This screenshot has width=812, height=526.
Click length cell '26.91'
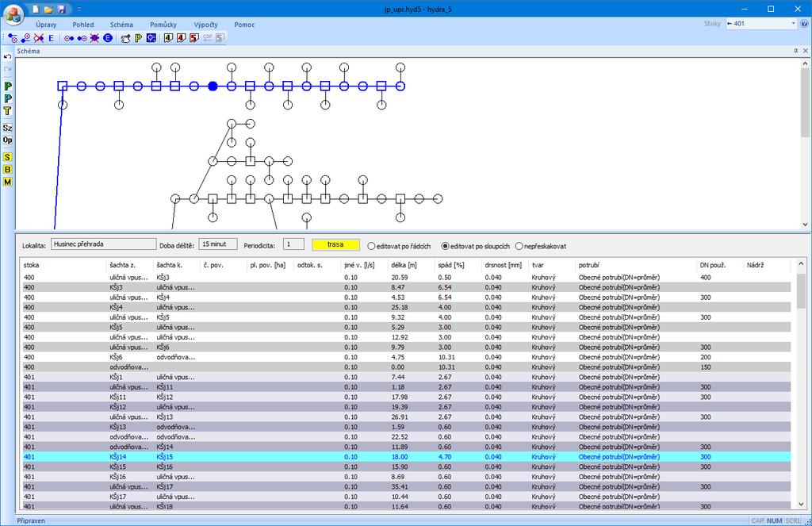click(400, 417)
